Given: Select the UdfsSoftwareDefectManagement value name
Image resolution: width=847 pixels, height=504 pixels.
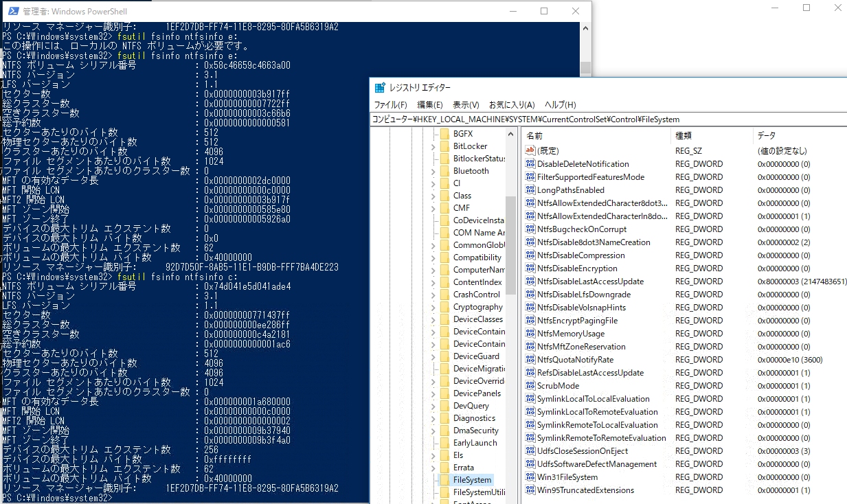Looking at the screenshot, I should (597, 463).
